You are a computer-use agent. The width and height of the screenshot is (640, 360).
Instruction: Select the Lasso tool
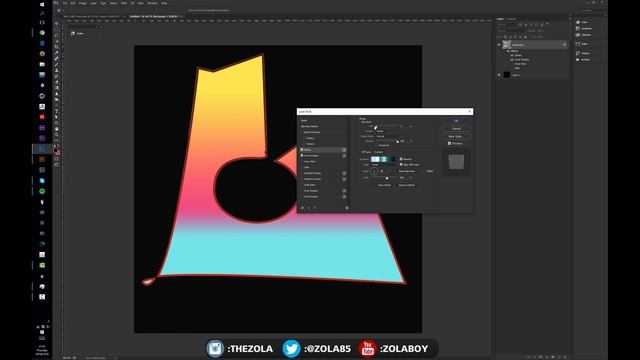(x=56, y=35)
